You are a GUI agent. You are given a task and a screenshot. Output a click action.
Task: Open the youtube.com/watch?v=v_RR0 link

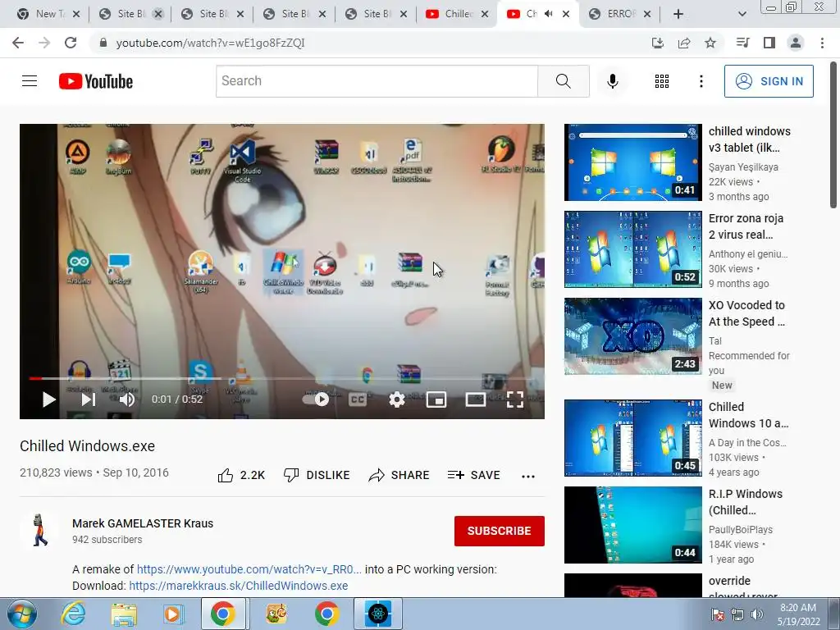click(249, 569)
